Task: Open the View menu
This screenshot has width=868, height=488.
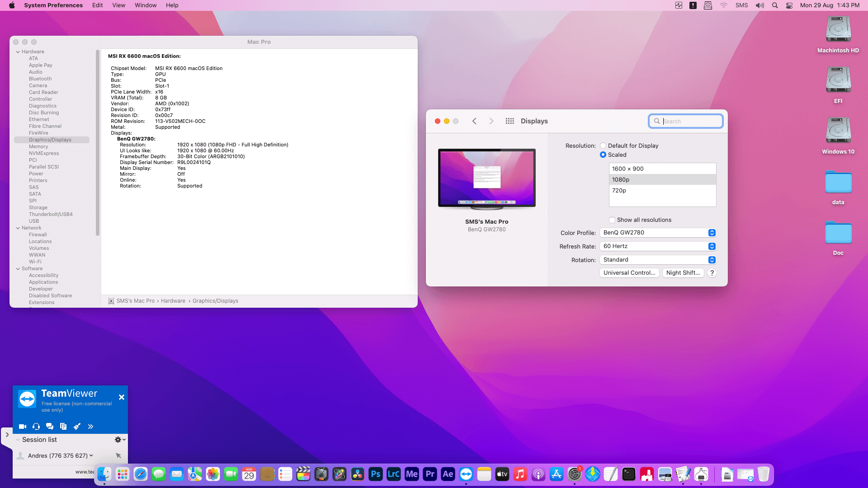Action: (x=118, y=5)
